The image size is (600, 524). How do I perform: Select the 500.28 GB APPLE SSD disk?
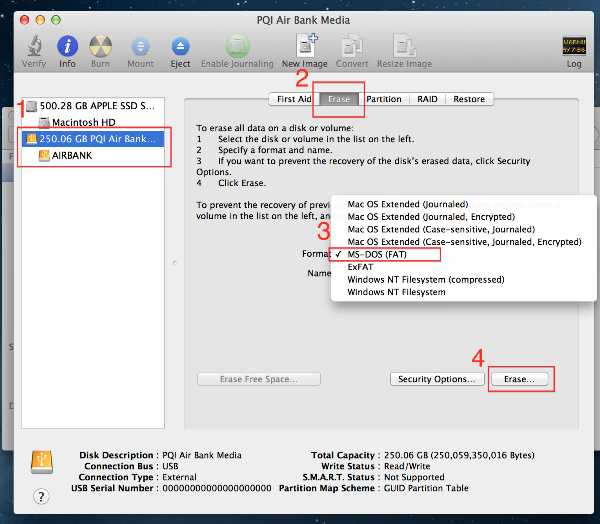93,106
